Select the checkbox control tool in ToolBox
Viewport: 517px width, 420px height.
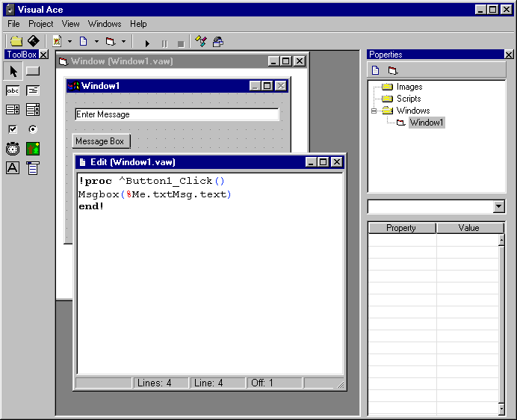pos(13,129)
